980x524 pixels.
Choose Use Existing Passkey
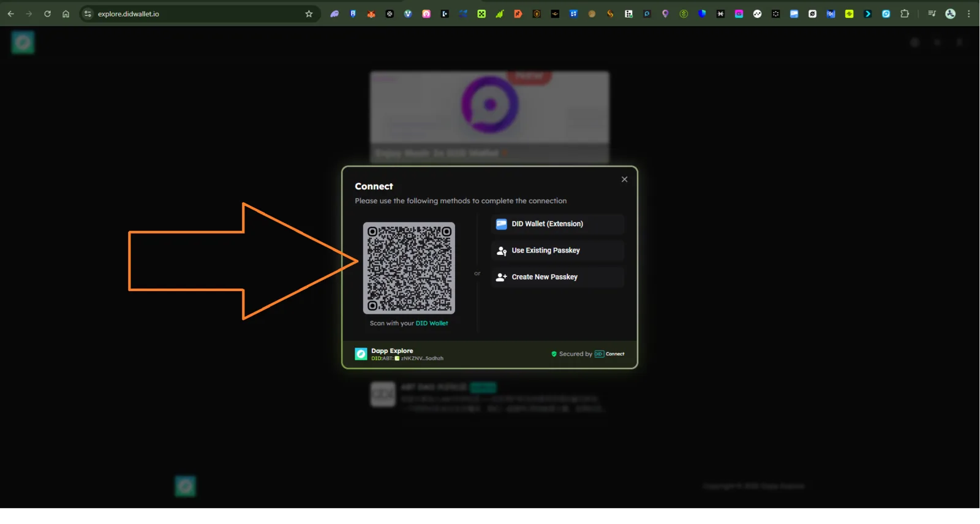tap(557, 251)
